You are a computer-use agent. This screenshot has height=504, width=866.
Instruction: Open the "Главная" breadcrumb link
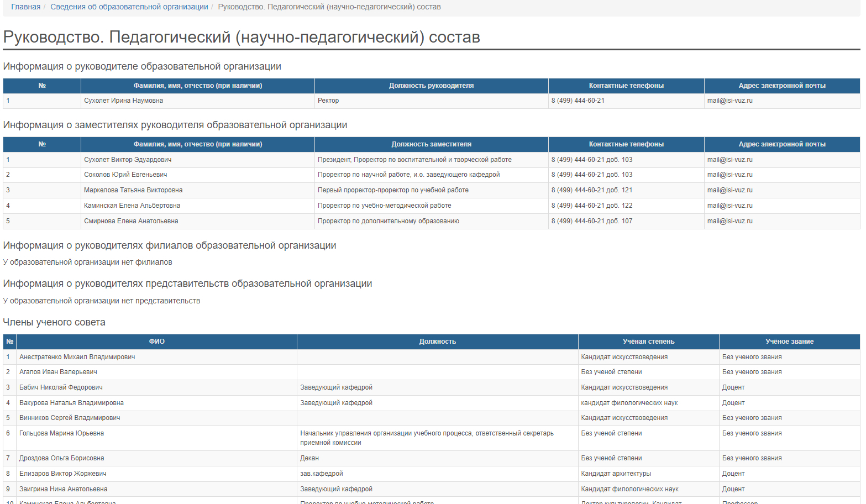tap(26, 7)
